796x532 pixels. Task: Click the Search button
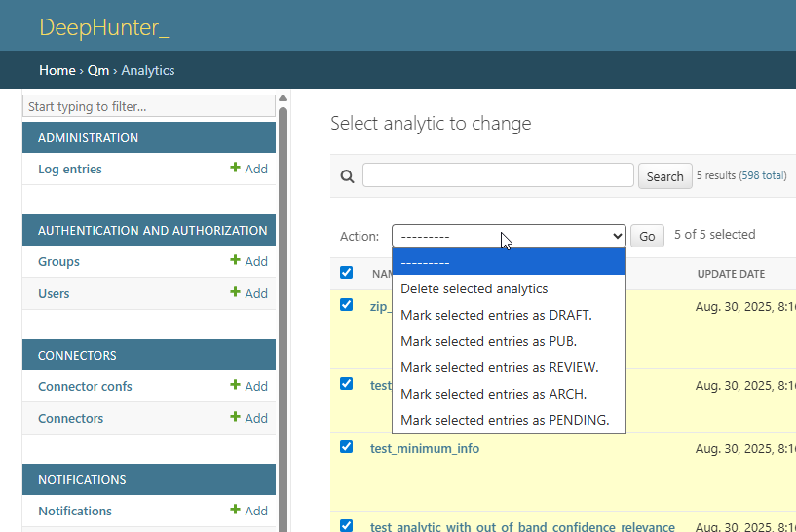[x=665, y=176]
